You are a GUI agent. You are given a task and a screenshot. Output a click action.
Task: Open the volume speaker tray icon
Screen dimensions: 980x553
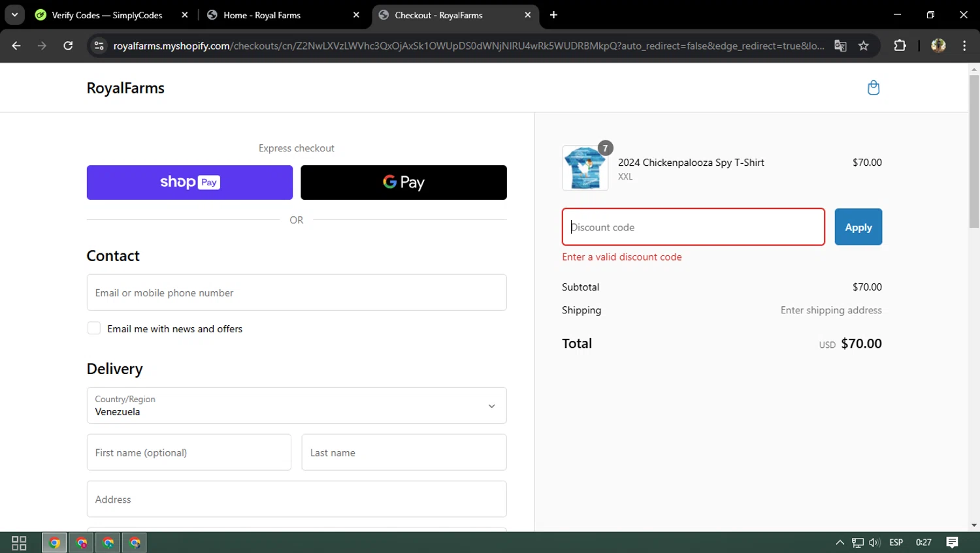click(x=875, y=543)
